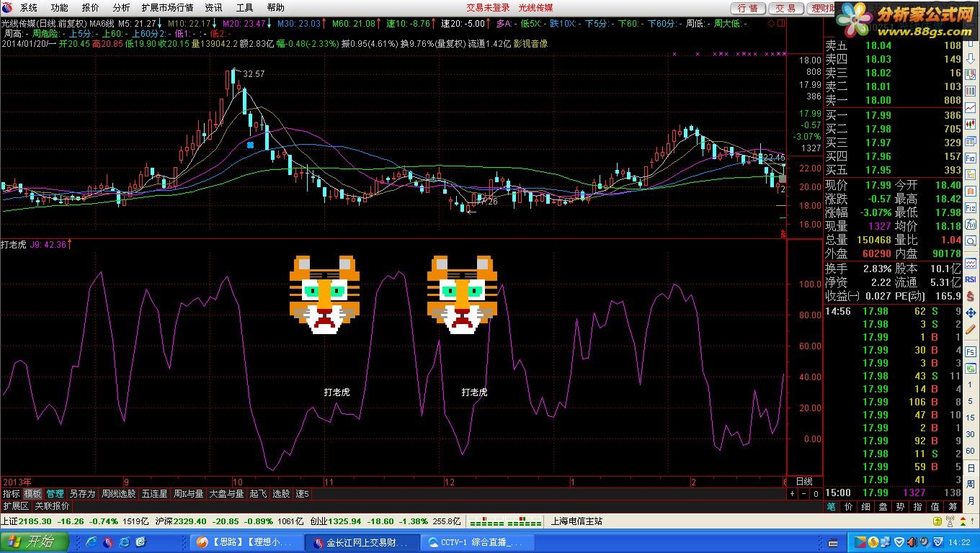Select the 五连星 template tab
980x553 pixels.
[154, 494]
